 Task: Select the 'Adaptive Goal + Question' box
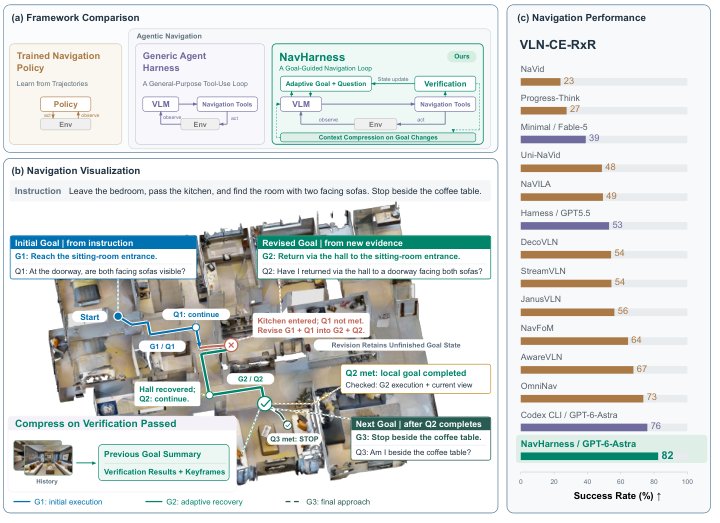[326, 84]
